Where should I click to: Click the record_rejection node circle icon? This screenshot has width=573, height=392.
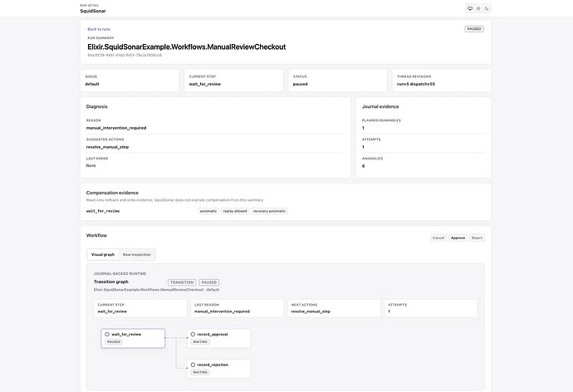[x=193, y=365]
